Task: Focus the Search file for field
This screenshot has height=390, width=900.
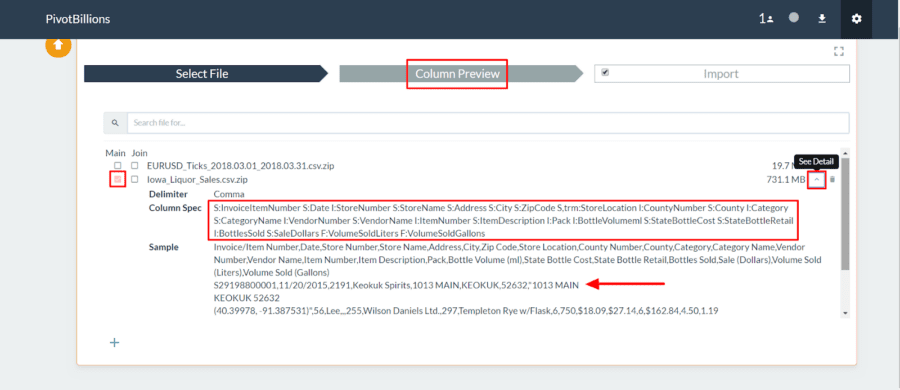Action: pyautogui.click(x=488, y=123)
